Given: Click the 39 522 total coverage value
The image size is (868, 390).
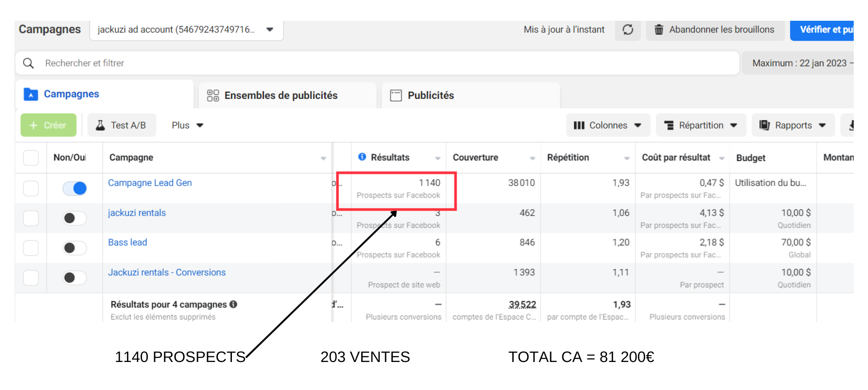Looking at the screenshot, I should 522,305.
